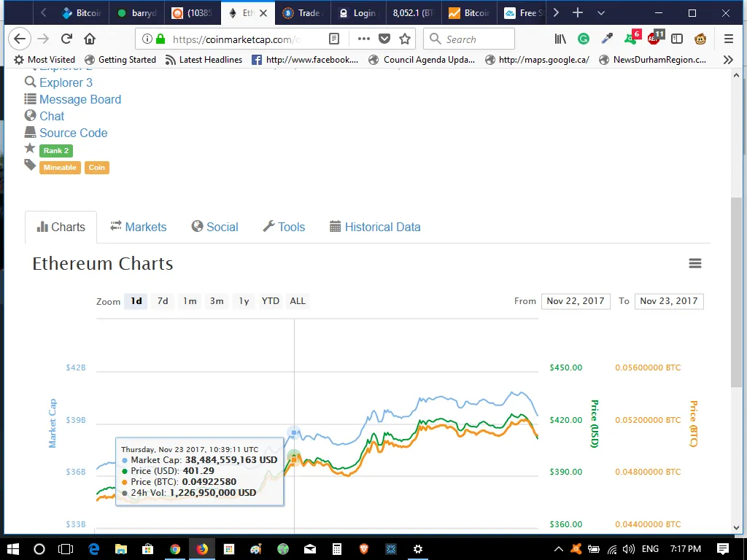Screen dimensions: 747x560
Task: Open page actions three-dot menu
Action: pos(363,39)
